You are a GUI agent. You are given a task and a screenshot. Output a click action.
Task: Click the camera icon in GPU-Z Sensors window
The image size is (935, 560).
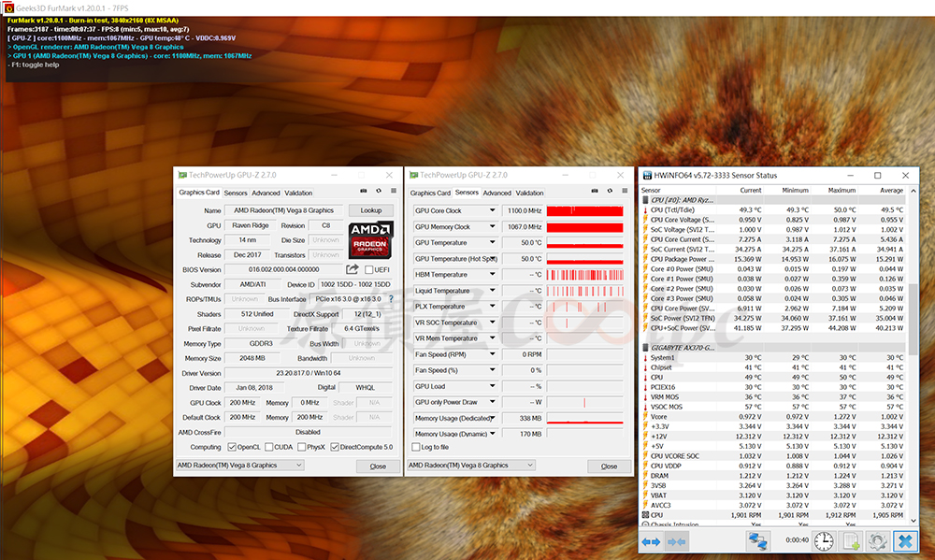tap(595, 191)
